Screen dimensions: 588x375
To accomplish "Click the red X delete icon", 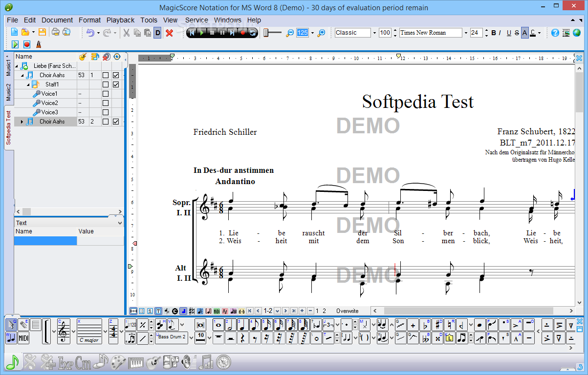I will coord(170,33).
